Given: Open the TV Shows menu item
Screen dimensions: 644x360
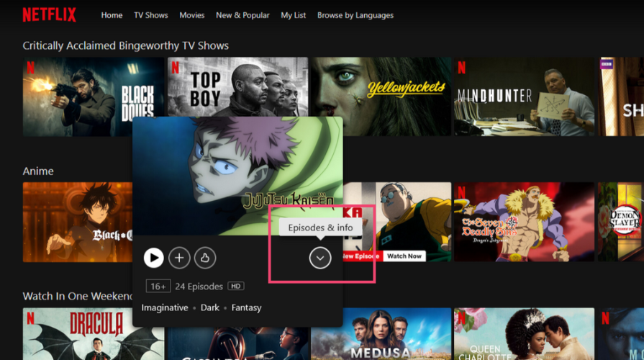Looking at the screenshot, I should 150,15.
